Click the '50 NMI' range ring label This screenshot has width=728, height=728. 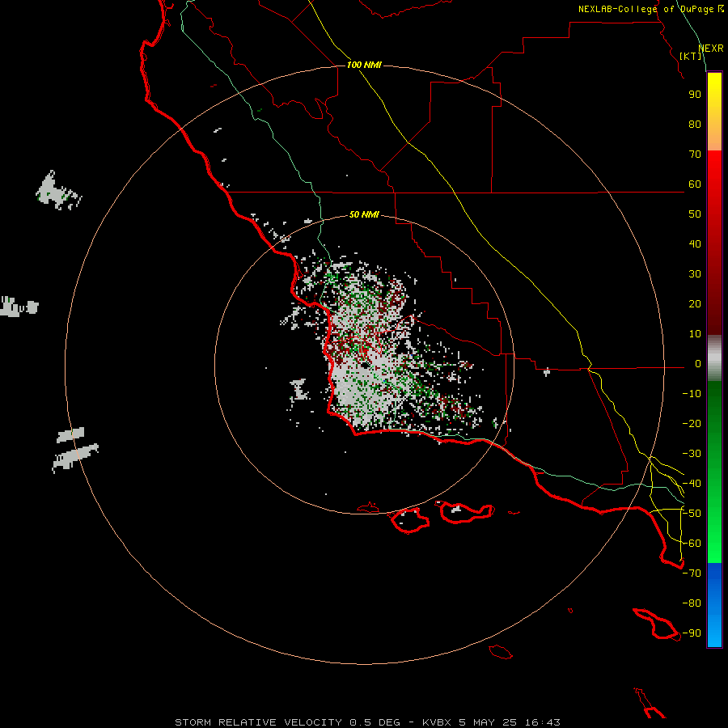(x=364, y=214)
